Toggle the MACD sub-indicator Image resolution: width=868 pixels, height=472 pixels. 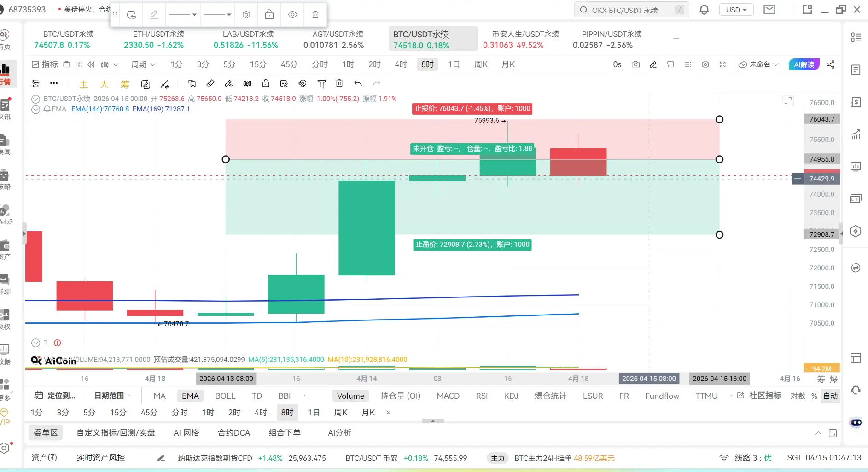(448, 396)
